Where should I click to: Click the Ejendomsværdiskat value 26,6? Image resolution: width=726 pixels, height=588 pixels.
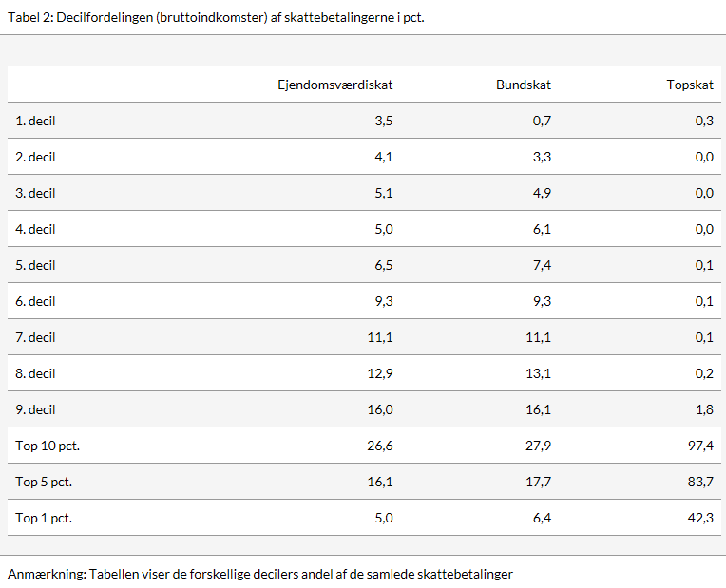tap(379, 446)
